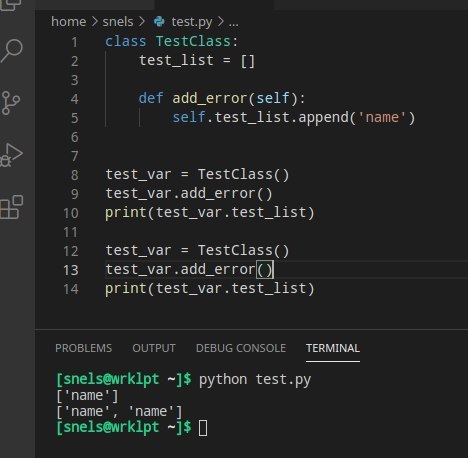Switch to the OUTPUT panel tab
The height and width of the screenshot is (458, 468).
pos(154,348)
